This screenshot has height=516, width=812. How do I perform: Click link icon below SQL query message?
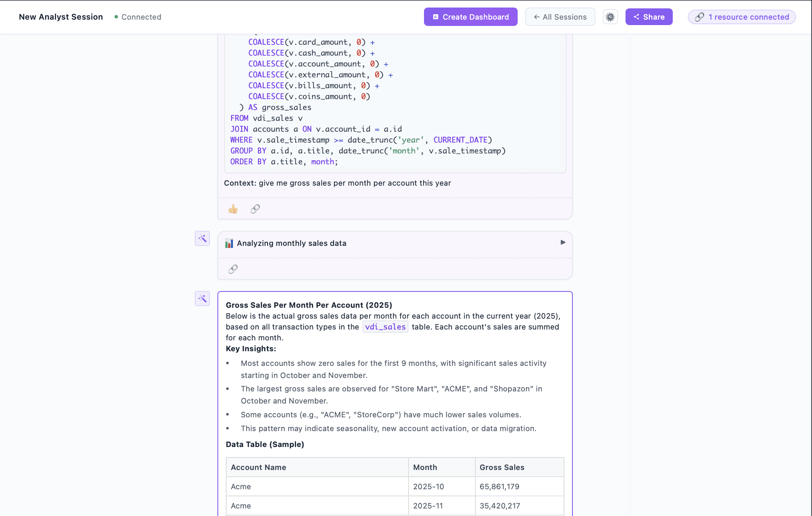click(255, 209)
